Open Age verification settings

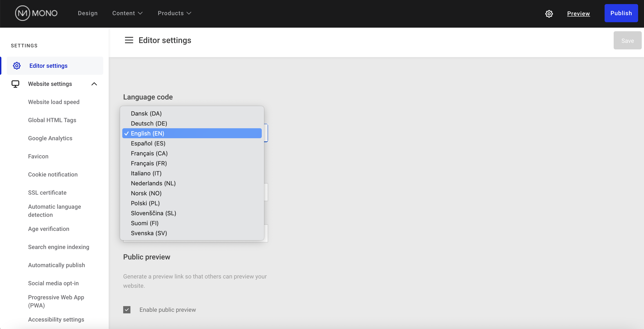pyautogui.click(x=48, y=229)
